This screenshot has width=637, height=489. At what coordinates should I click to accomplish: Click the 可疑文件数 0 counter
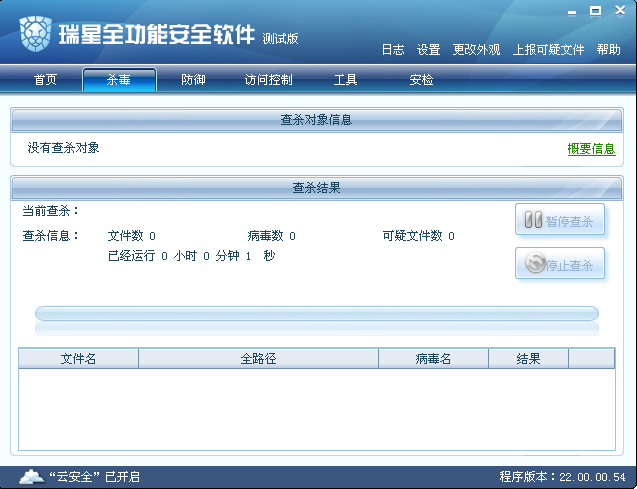pyautogui.click(x=418, y=236)
